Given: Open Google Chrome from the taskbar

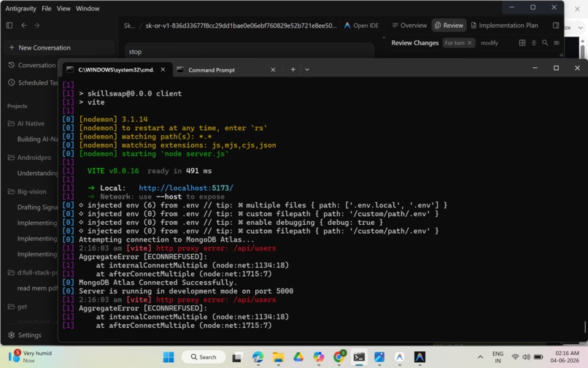Looking at the screenshot, I should 339,357.
